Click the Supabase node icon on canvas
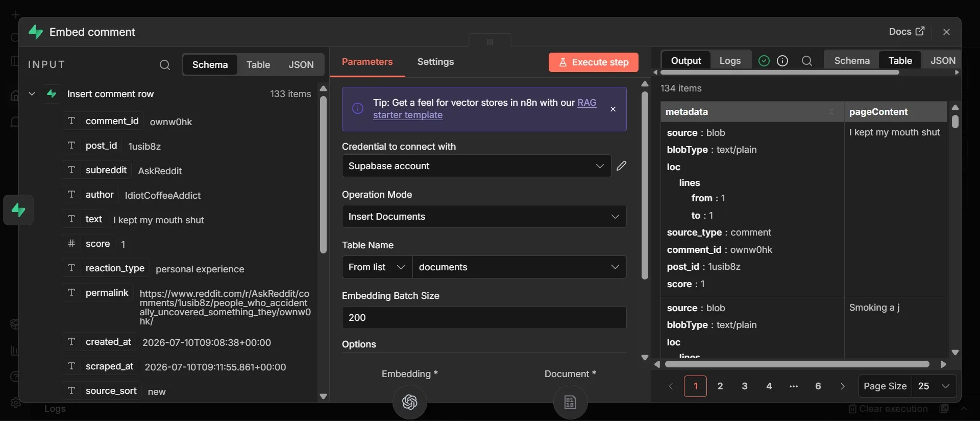The image size is (980, 421). 18,210
